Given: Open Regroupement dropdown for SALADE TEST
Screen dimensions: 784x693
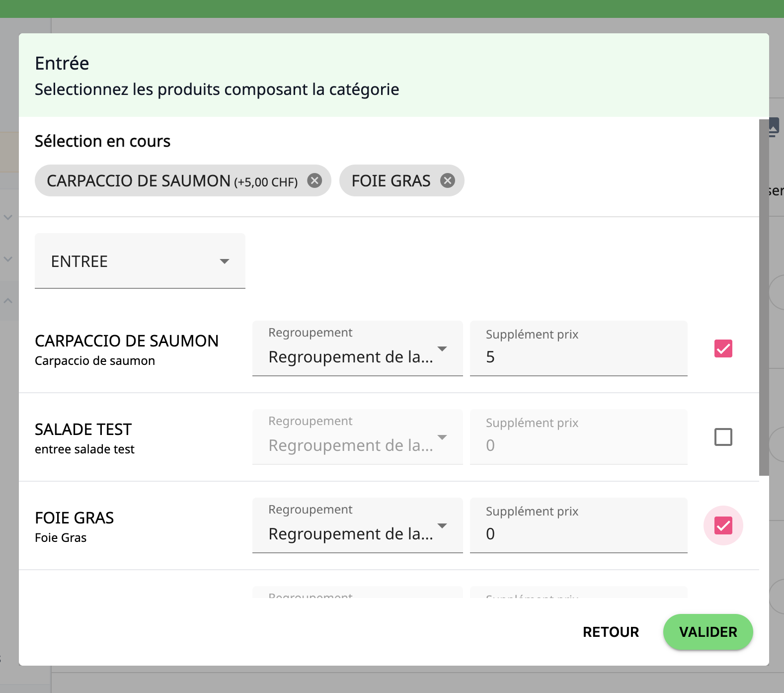Looking at the screenshot, I should click(x=357, y=437).
